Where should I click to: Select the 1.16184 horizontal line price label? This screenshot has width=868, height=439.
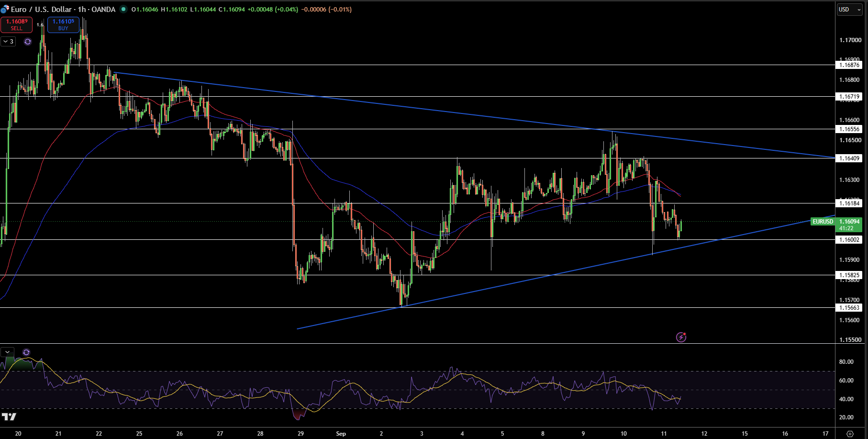point(849,203)
